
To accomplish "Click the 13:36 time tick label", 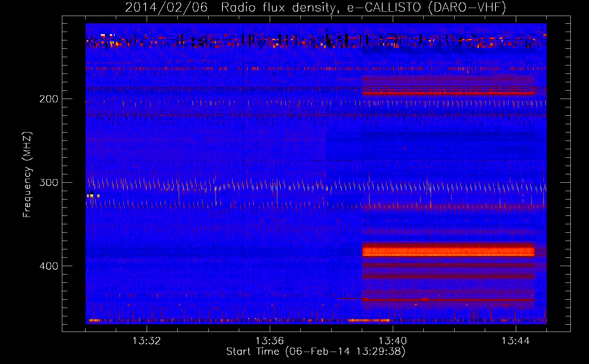I will coord(270,341).
